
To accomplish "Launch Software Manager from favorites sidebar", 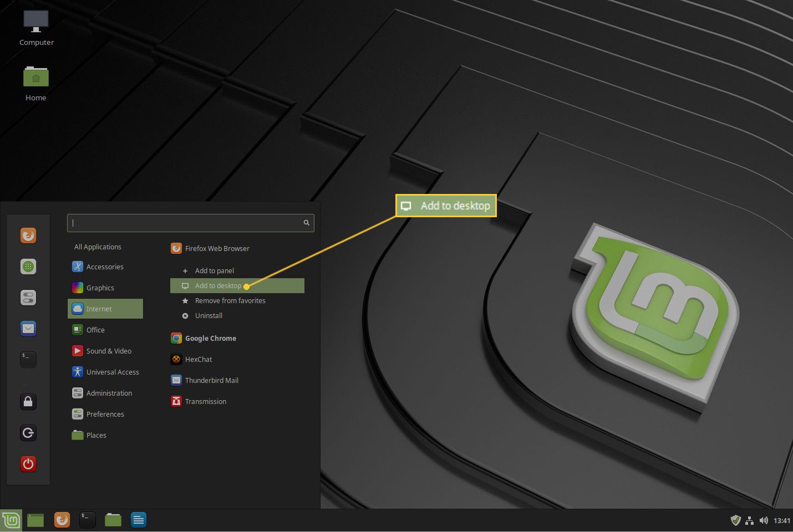I will click(28, 267).
